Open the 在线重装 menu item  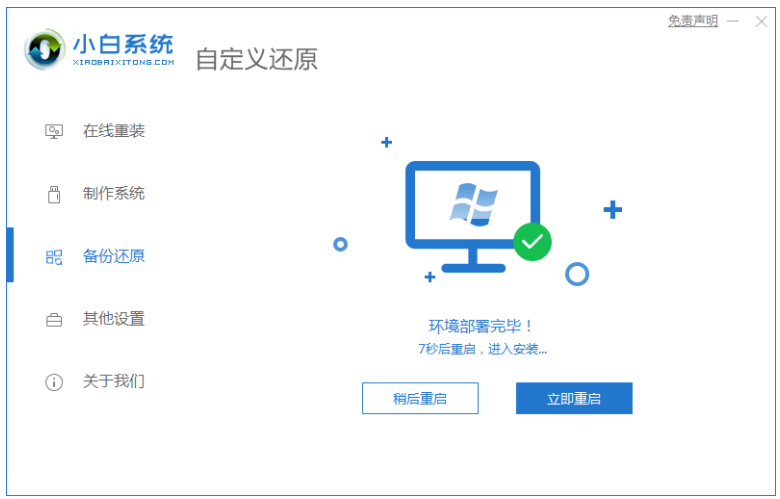(113, 131)
